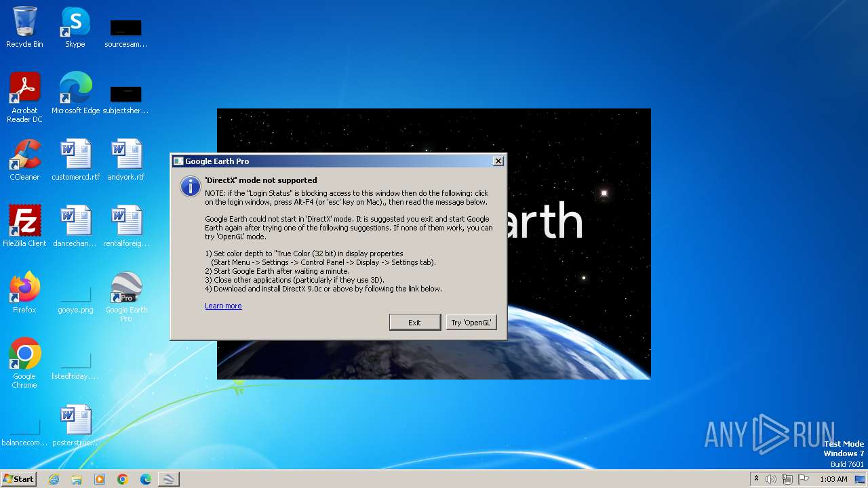Click the network status tray icon
This screenshot has width=868, height=488.
click(787, 479)
